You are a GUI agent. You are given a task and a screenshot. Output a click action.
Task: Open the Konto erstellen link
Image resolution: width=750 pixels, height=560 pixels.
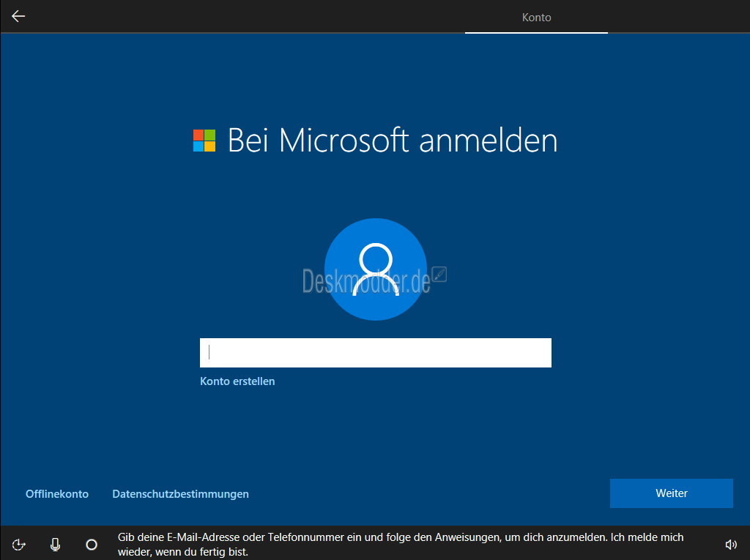point(237,381)
